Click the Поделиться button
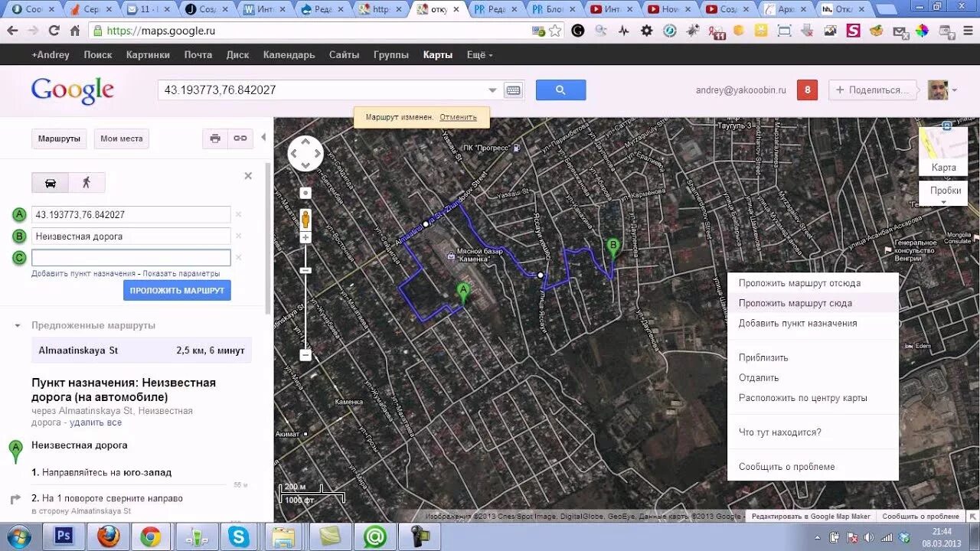The width and height of the screenshot is (980, 551). tap(874, 90)
